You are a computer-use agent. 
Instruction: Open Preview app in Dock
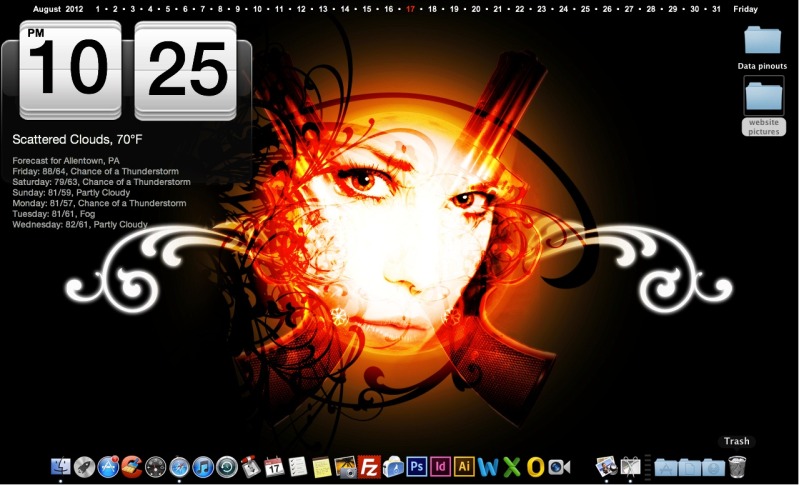(606, 467)
